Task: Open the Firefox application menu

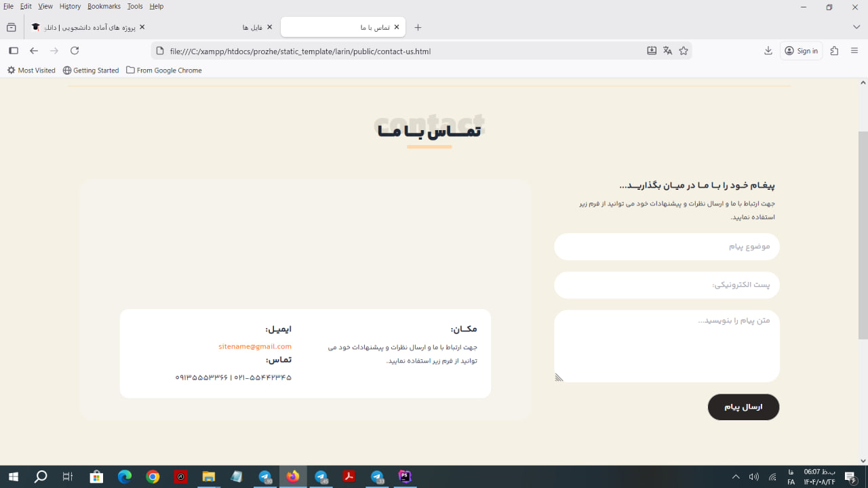Action: [x=855, y=51]
